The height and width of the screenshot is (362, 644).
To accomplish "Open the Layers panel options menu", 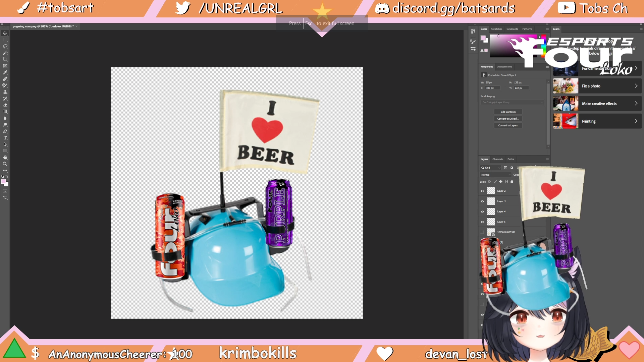I will click(x=547, y=159).
